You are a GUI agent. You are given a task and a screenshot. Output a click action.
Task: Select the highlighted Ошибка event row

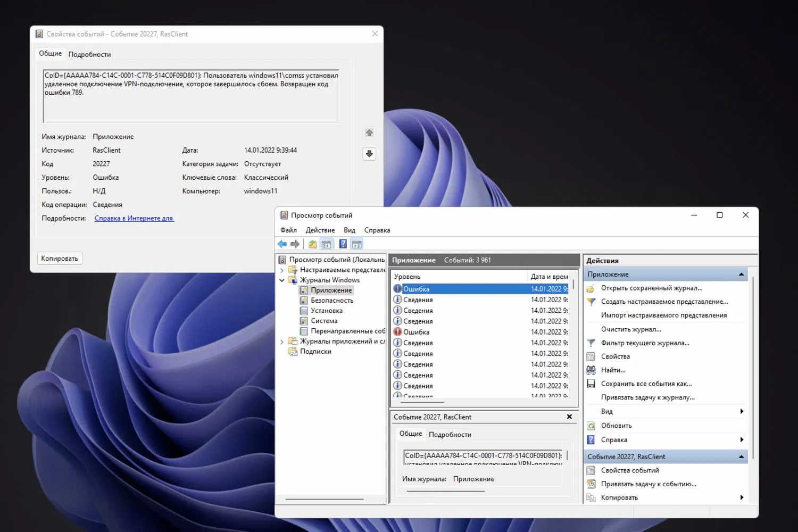click(480, 289)
